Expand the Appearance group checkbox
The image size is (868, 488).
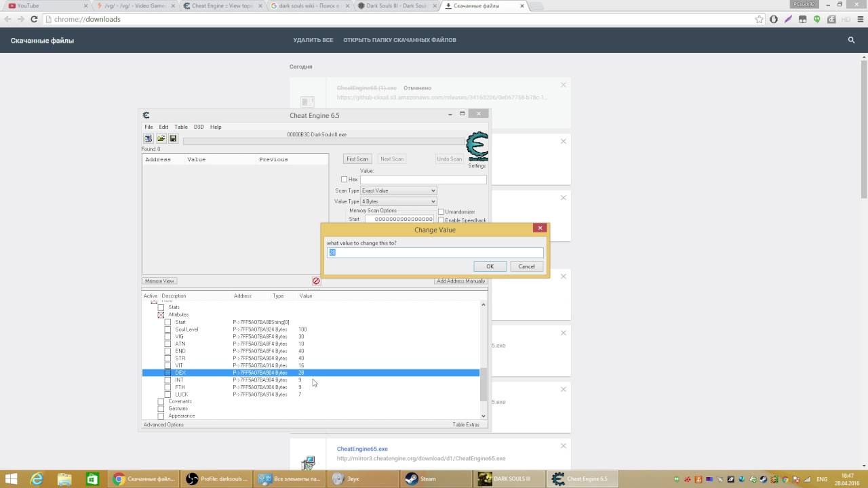(161, 416)
